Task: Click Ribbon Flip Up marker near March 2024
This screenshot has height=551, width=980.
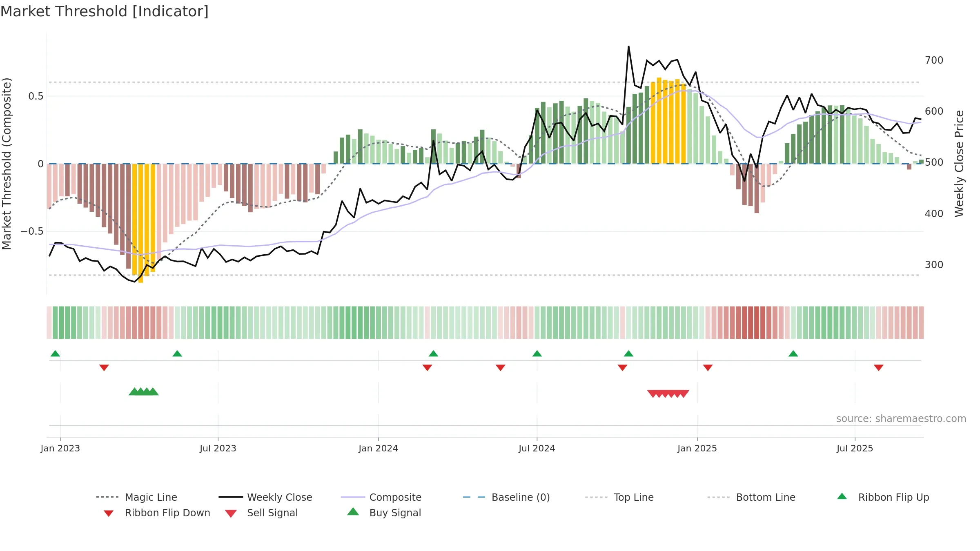Action: click(433, 353)
